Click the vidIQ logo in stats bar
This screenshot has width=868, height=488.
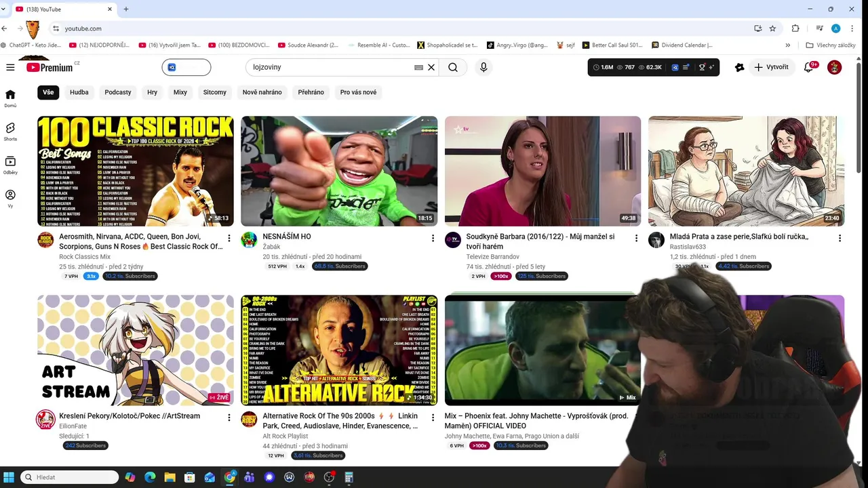pyautogui.click(x=675, y=67)
